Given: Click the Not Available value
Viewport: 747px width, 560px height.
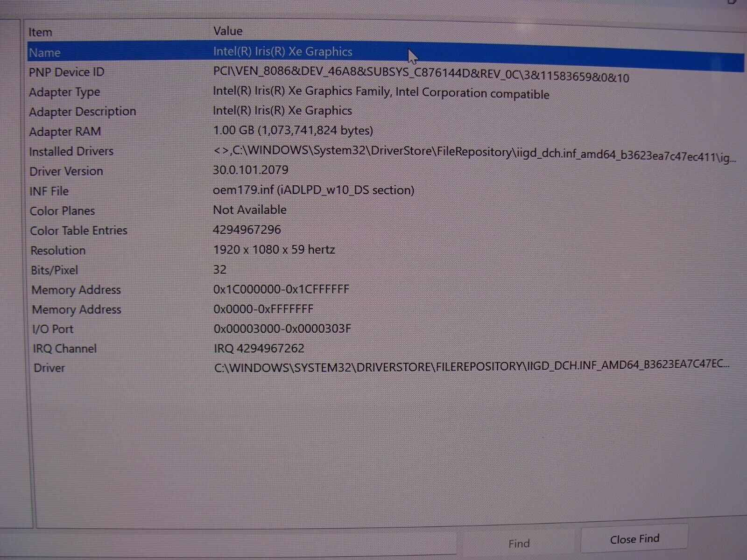Looking at the screenshot, I should [x=250, y=210].
